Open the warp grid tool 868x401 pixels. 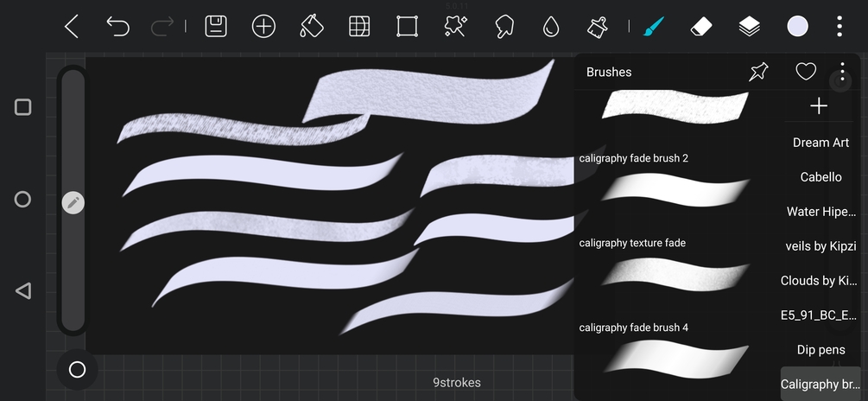[x=359, y=26]
